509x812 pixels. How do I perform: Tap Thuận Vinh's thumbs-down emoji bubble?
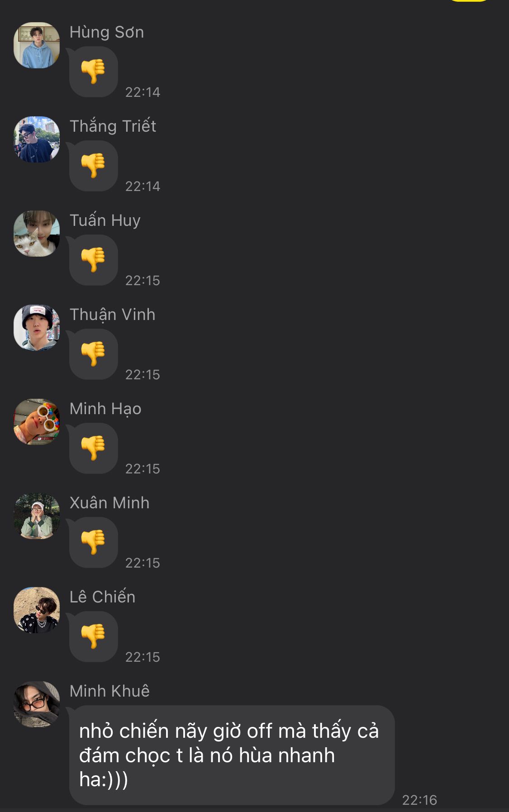[x=94, y=354]
